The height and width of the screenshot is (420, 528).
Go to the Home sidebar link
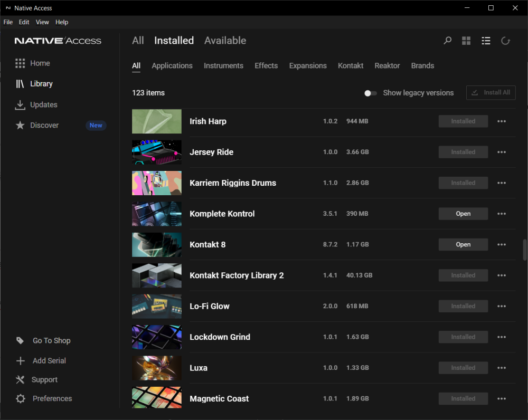pos(40,63)
